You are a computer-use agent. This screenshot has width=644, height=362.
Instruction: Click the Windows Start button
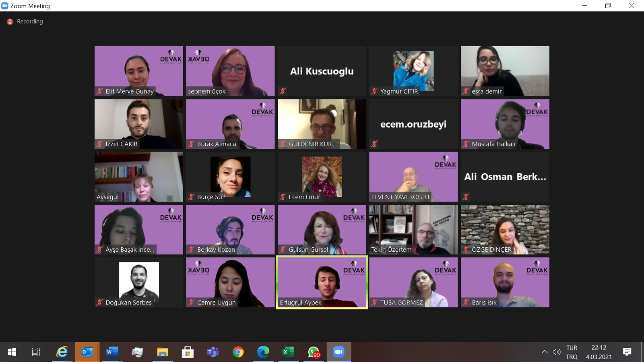click(12, 352)
